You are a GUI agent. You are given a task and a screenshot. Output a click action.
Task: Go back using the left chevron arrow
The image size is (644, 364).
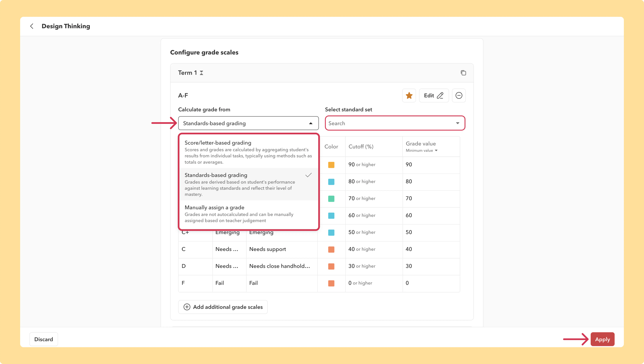[x=32, y=26]
